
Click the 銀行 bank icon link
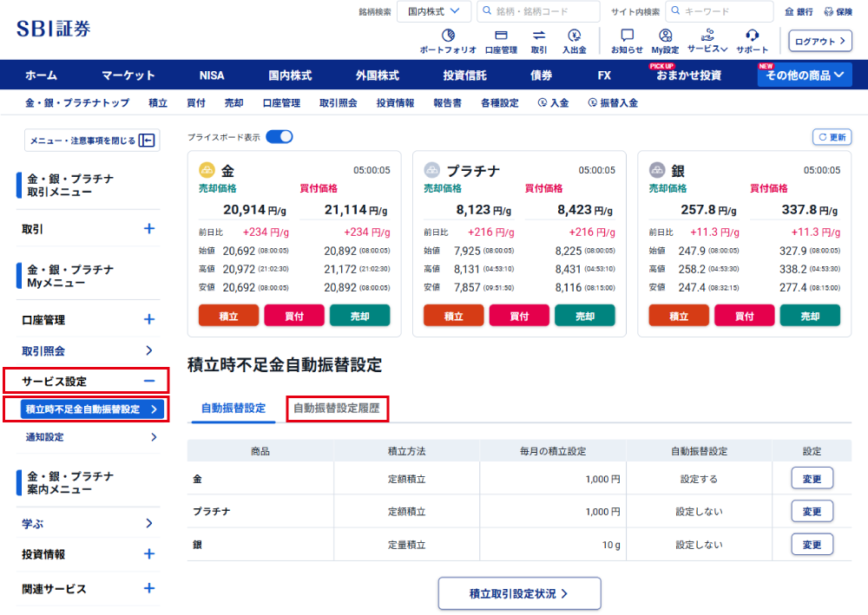(799, 12)
